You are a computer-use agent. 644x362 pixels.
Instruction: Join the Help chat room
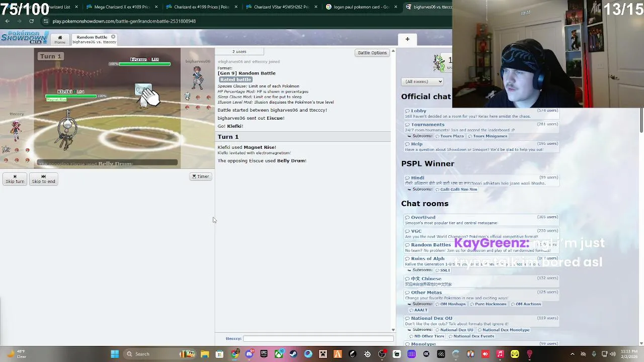[x=482, y=146]
